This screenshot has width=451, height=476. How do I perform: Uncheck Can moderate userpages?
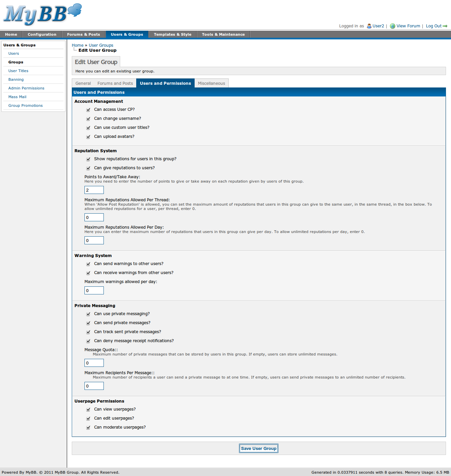click(x=88, y=428)
